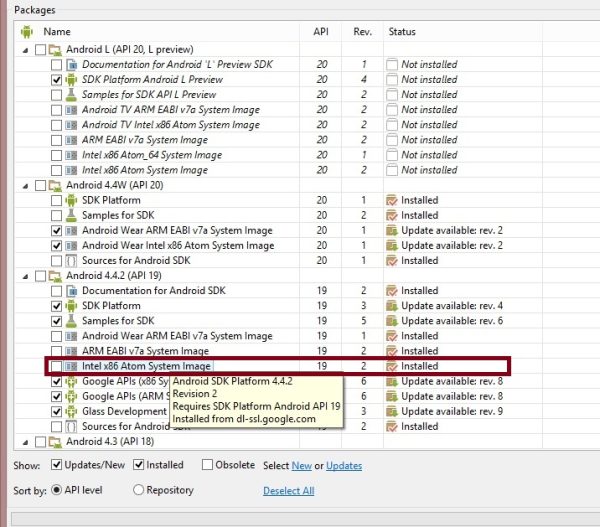Viewport: 600px width, 527px height.
Task: Select the Intel x86 Atom_64 System Image row
Action: pos(152,155)
